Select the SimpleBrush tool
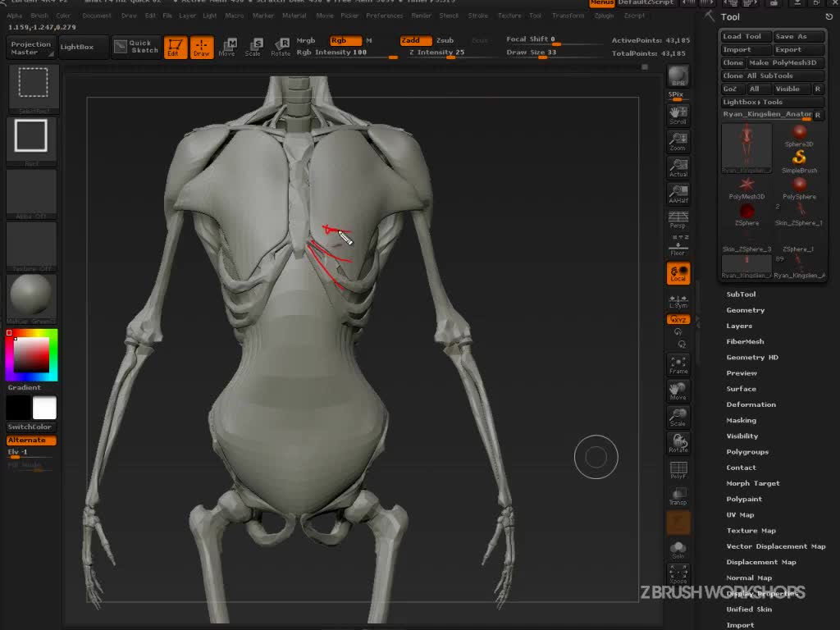 [x=799, y=162]
